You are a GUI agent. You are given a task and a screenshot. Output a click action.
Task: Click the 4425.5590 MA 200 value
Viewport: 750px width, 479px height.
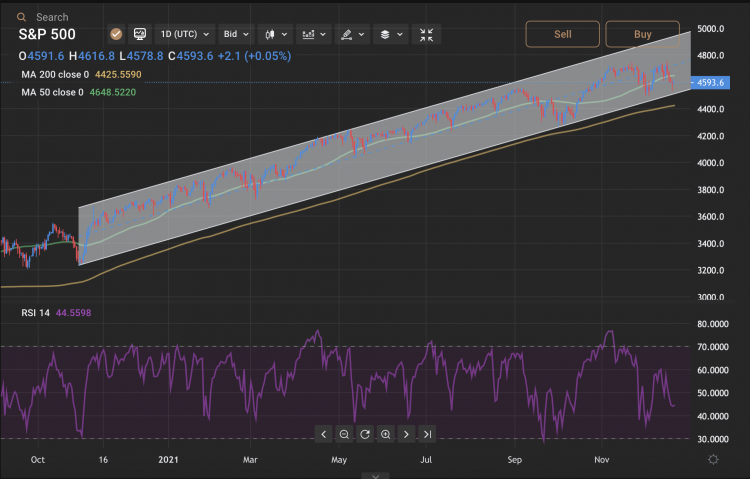(118, 75)
